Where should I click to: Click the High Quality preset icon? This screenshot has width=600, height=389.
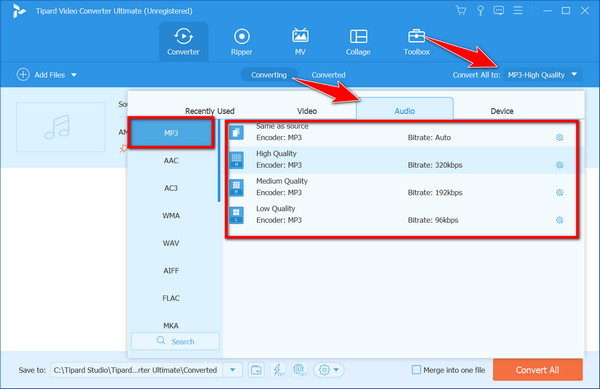236,160
